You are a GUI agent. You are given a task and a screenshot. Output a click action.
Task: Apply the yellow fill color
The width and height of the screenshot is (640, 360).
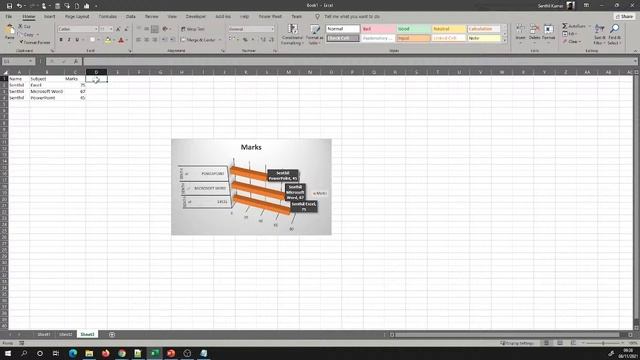pyautogui.click(x=108, y=40)
